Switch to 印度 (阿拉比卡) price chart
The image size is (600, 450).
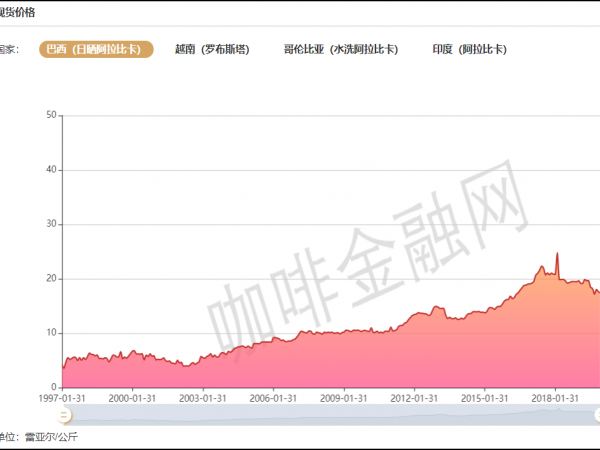[470, 49]
